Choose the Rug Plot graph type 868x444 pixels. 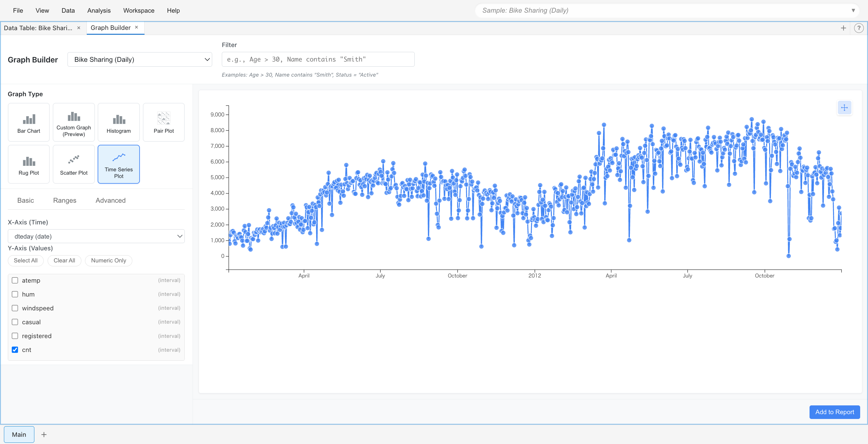(29, 164)
